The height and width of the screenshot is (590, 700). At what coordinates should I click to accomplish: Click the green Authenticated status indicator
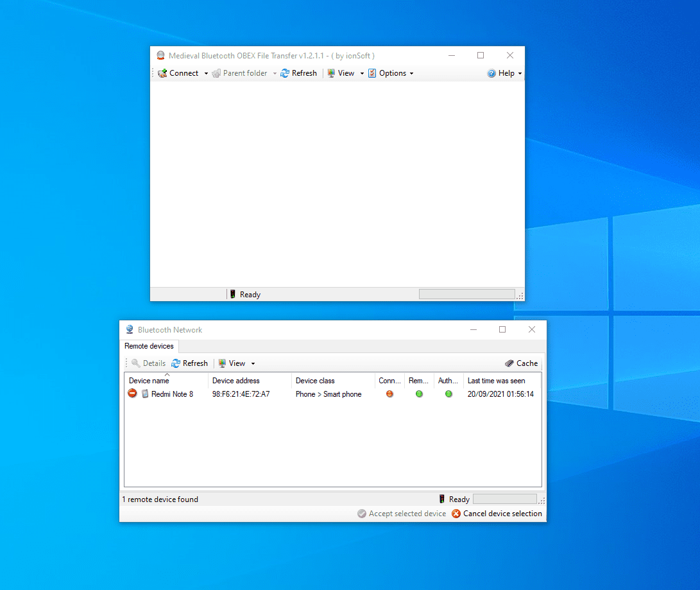click(448, 394)
